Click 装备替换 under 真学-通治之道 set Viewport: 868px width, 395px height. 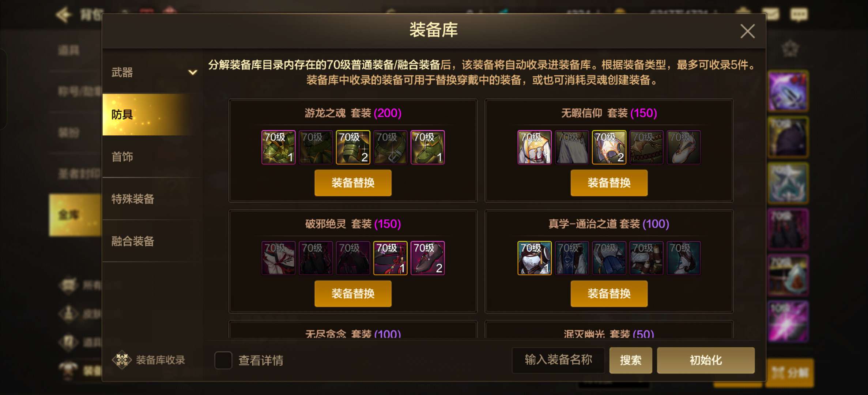pos(609,293)
